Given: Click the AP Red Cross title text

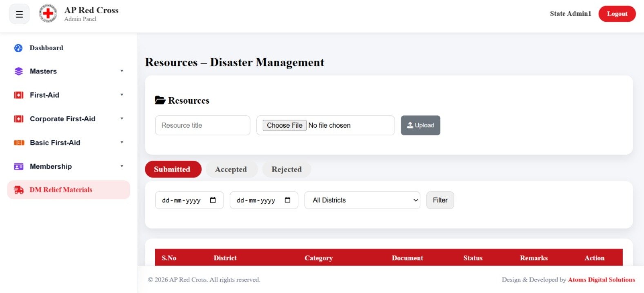Looking at the screenshot, I should [x=91, y=10].
